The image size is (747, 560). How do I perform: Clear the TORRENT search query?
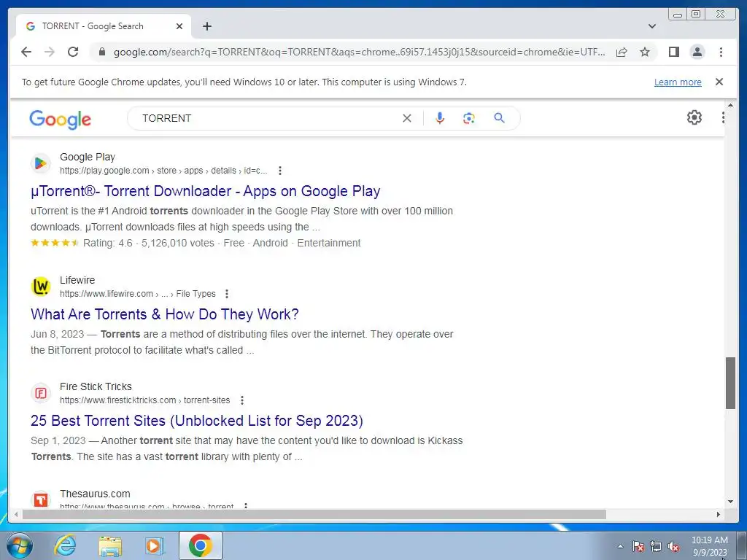407,118
